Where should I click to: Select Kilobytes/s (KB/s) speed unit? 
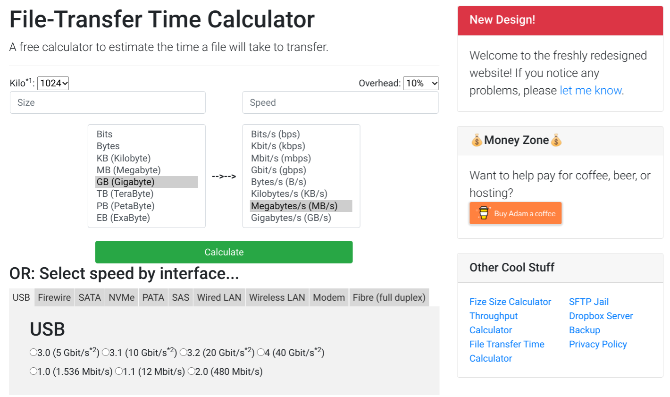click(301, 194)
